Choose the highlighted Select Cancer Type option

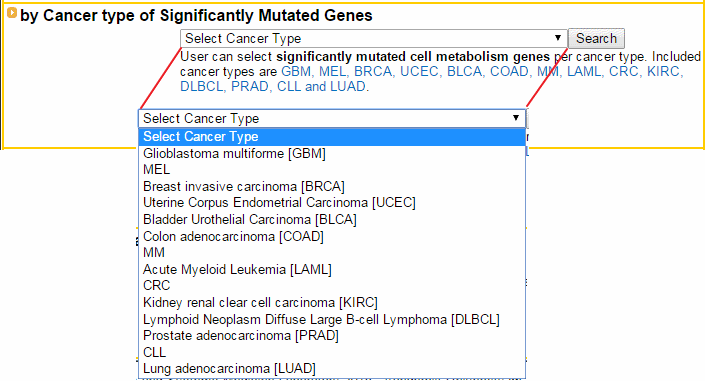click(332, 137)
